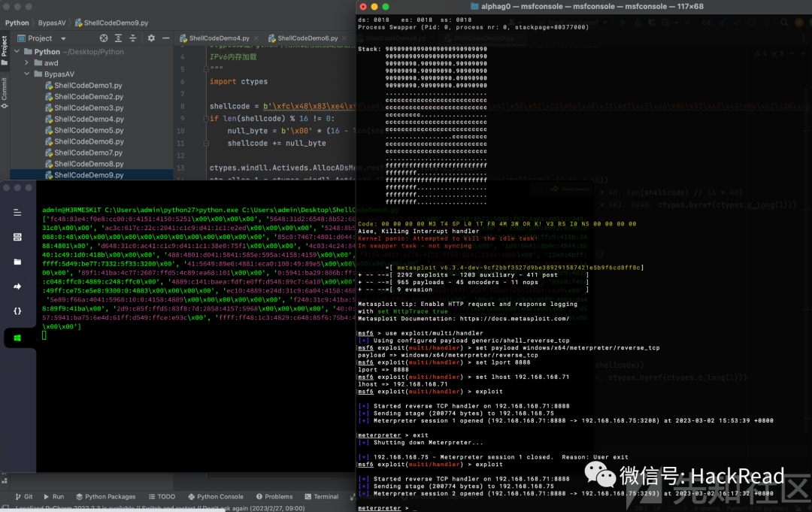Click ShellCodeDemo9.py in the breadcrumb path
Viewport: 812px width, 512px height.
tap(111, 23)
